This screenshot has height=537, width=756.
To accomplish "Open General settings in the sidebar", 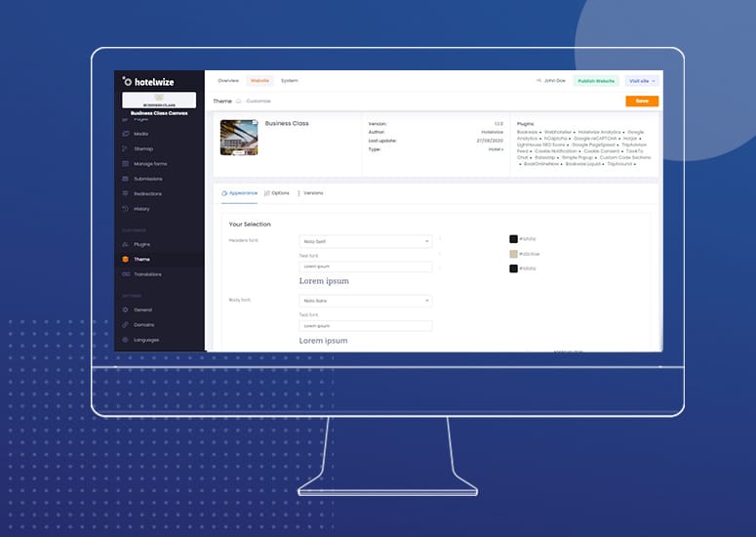I will (x=142, y=310).
